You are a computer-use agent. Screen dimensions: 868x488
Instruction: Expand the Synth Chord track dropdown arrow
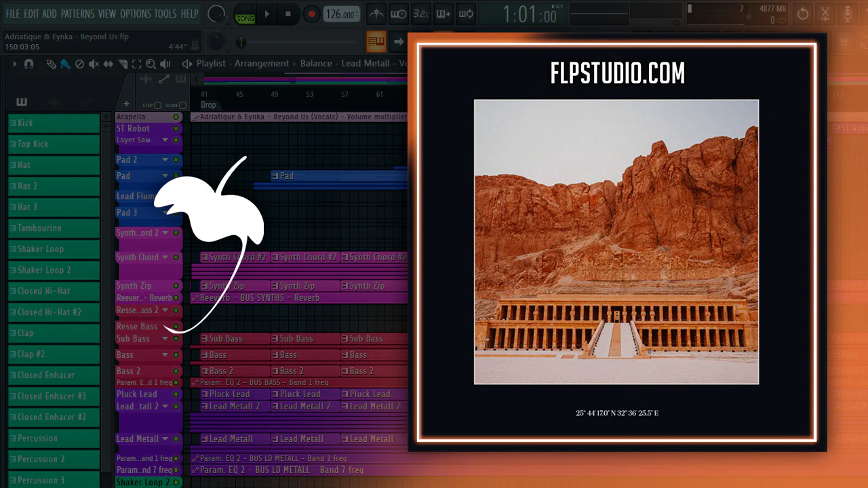(165, 258)
